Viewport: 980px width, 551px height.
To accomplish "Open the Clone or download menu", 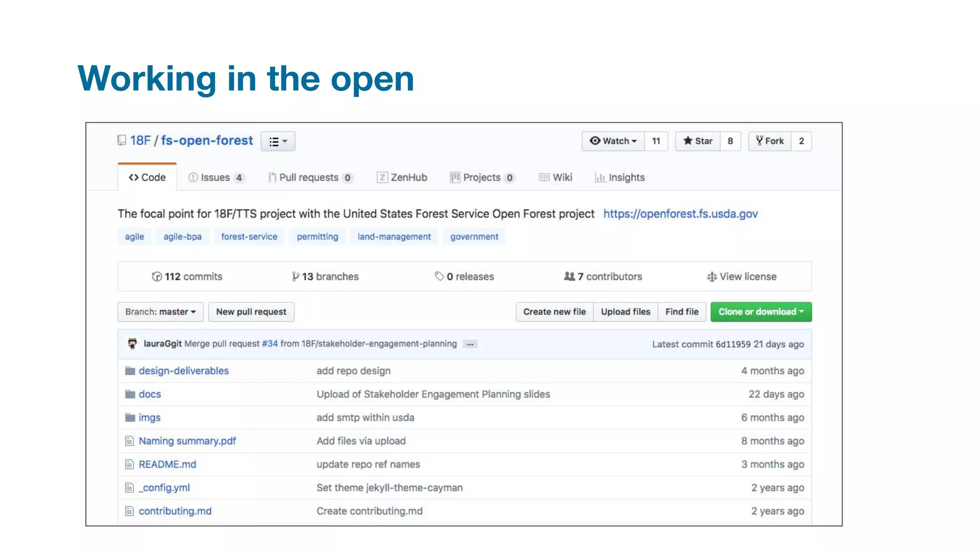I will (x=760, y=312).
